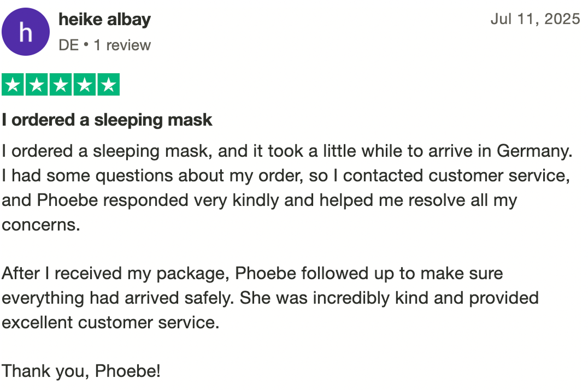Open reviewer profile 'heike albay'

[x=104, y=20]
